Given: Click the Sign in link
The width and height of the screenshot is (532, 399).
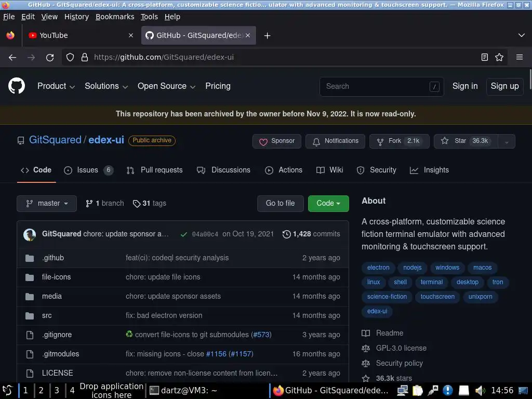Looking at the screenshot, I should click(x=465, y=86).
